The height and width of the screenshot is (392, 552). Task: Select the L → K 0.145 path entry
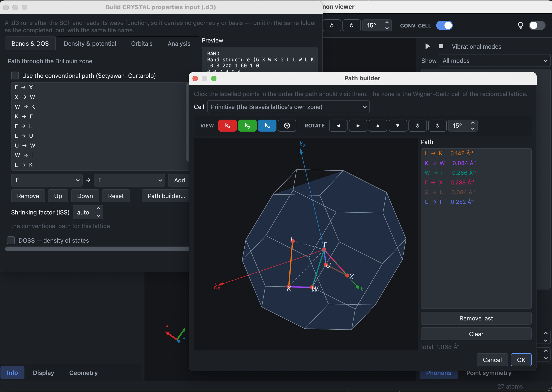(x=476, y=153)
